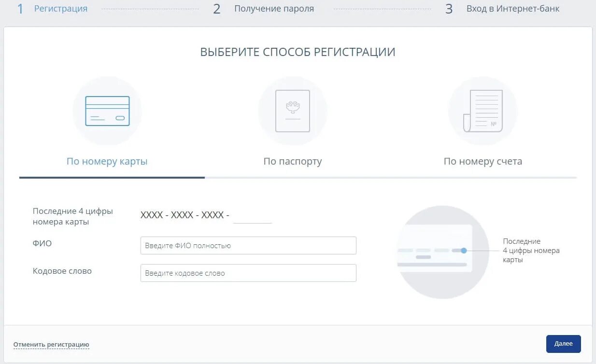This screenshot has width=596, height=364.
Task: Click the Регистрация step label
Action: pos(60,8)
